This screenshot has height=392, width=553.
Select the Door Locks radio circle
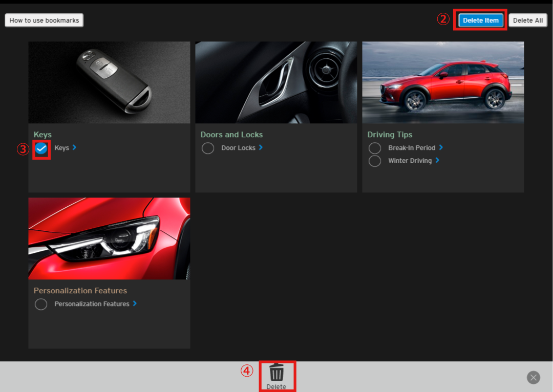[x=208, y=148]
